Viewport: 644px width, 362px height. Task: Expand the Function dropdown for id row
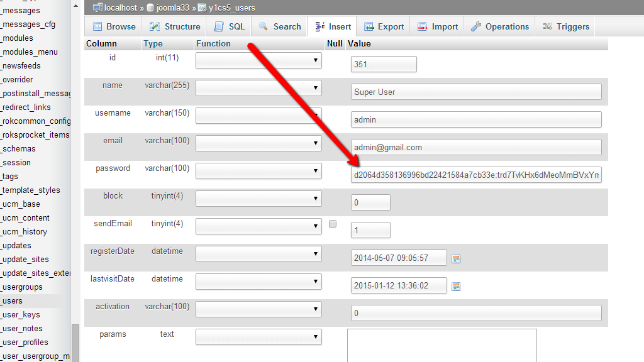[258, 60]
